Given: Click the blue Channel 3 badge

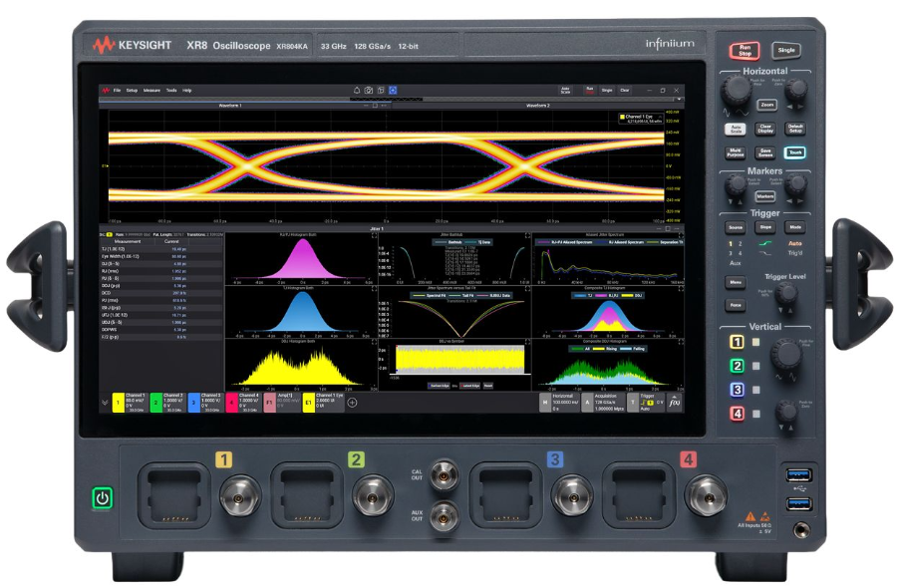Looking at the screenshot, I should [x=194, y=403].
